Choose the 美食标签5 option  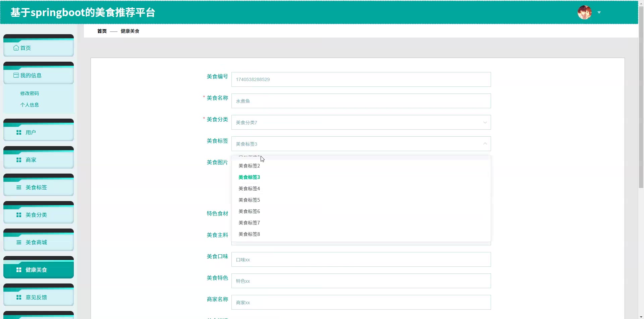[x=249, y=200]
